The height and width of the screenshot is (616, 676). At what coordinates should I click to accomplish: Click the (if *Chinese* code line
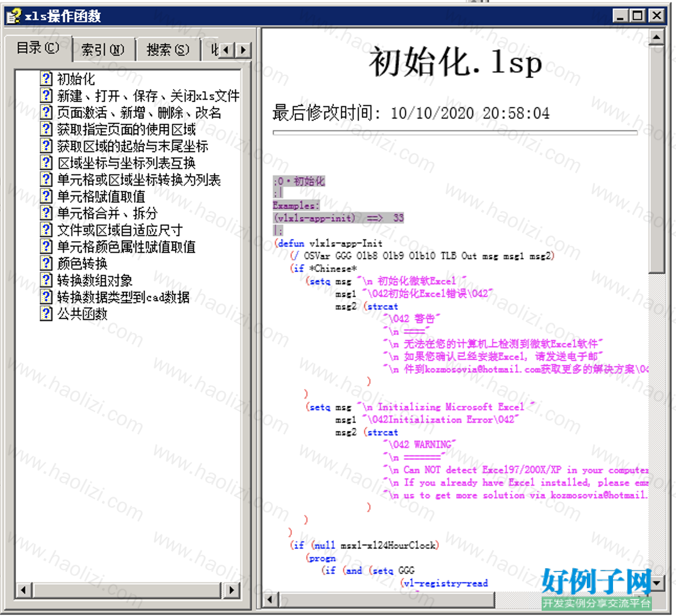(x=323, y=268)
